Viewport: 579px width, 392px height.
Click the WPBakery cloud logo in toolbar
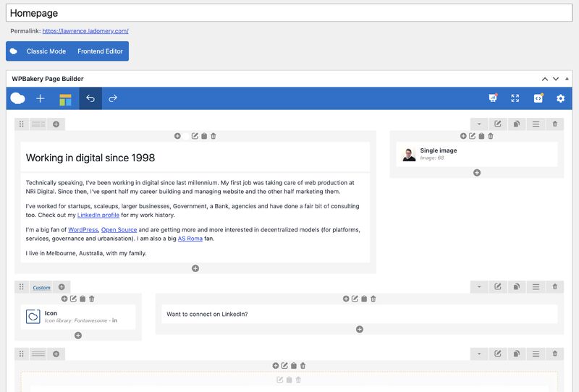(x=17, y=98)
